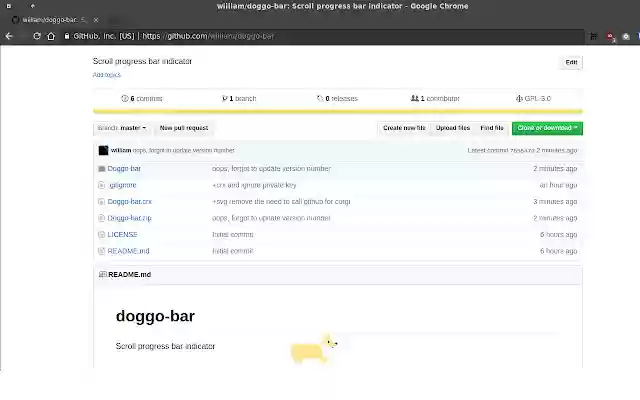
Task: Open the william author link
Action: pos(121,151)
